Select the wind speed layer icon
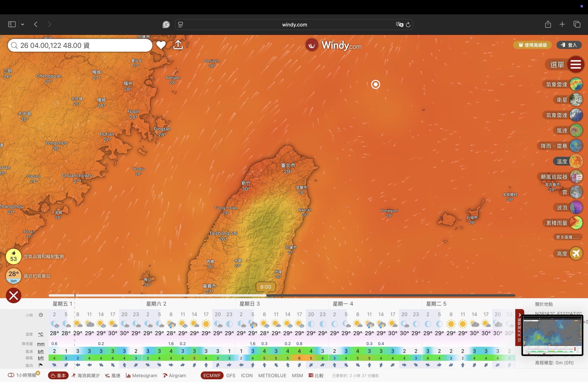Screen dimensions: 588x382 [x=576, y=131]
